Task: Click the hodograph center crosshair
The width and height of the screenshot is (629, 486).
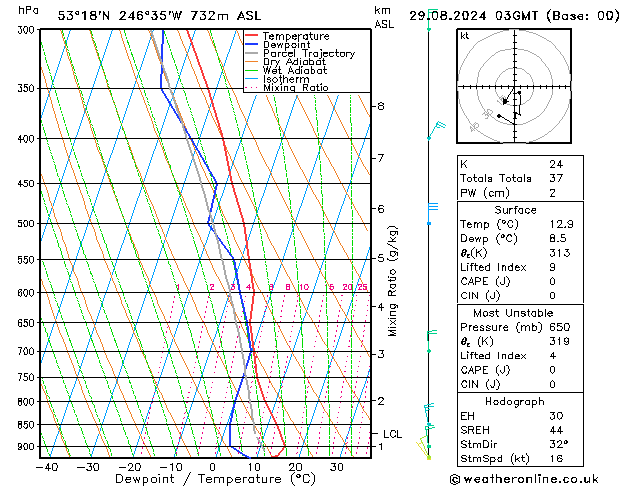Action: point(514,87)
